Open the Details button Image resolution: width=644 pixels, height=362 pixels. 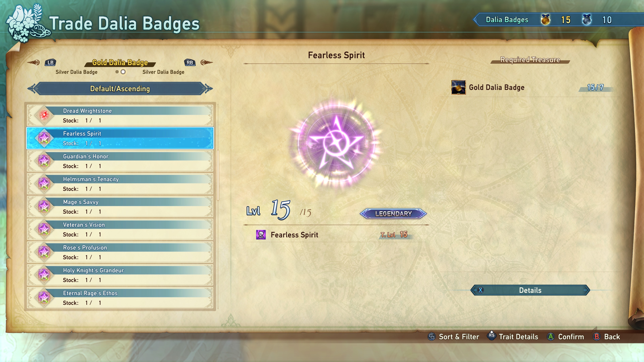coord(530,290)
